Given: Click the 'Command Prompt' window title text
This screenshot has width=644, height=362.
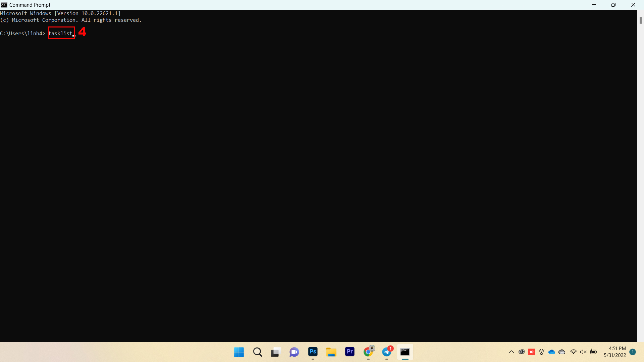Looking at the screenshot, I should point(30,5).
